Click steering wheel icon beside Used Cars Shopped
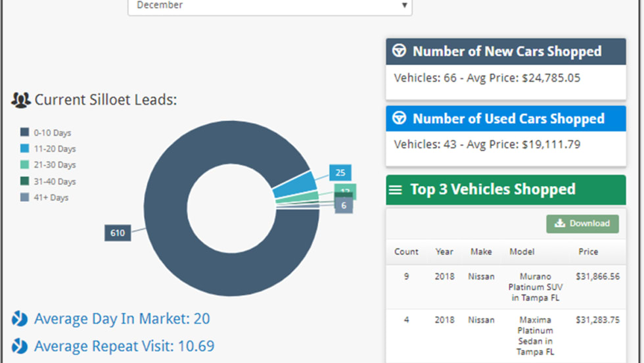This screenshot has width=644, height=363. pos(399,119)
